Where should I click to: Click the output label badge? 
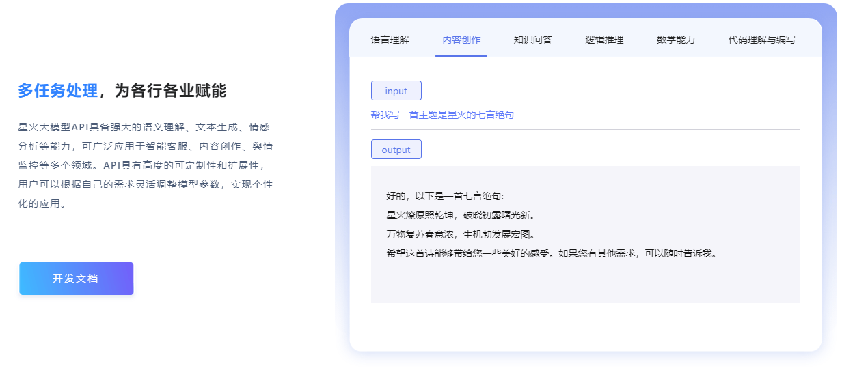coord(396,150)
